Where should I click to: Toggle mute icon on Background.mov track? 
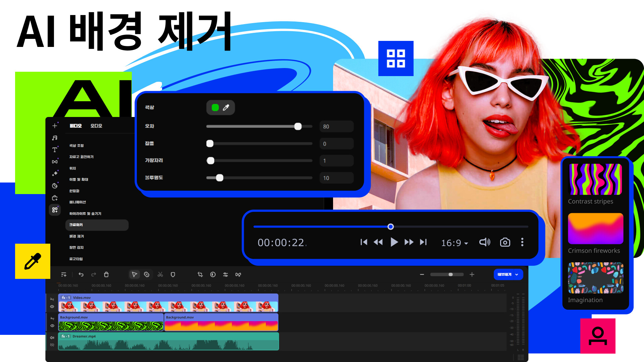(x=52, y=318)
